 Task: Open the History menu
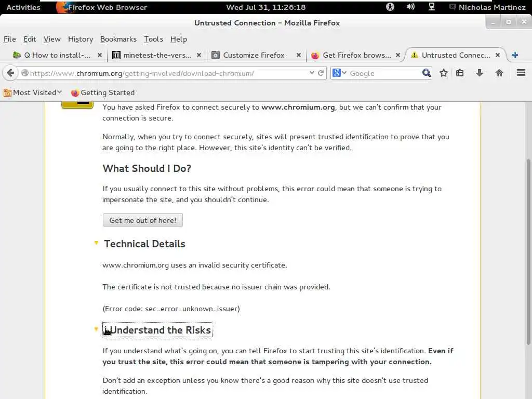tap(81, 39)
